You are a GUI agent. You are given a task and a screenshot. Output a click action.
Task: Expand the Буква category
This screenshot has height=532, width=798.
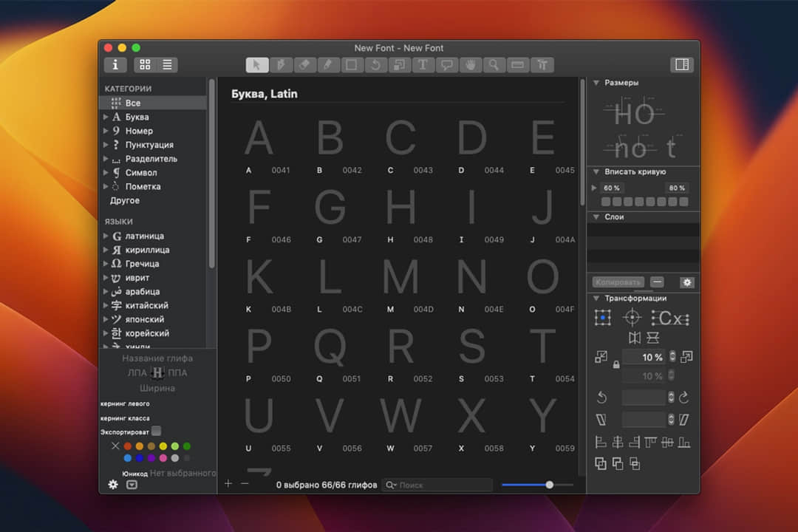(106, 117)
